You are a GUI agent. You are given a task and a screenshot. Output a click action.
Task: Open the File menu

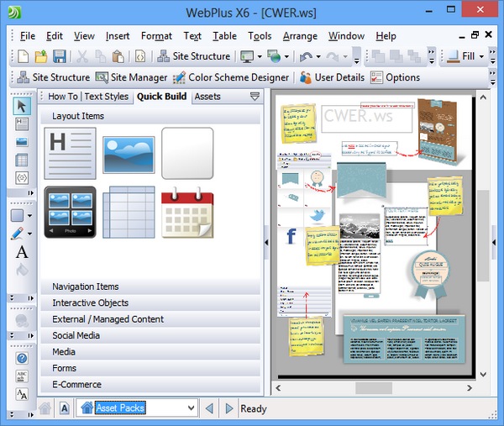[x=28, y=36]
